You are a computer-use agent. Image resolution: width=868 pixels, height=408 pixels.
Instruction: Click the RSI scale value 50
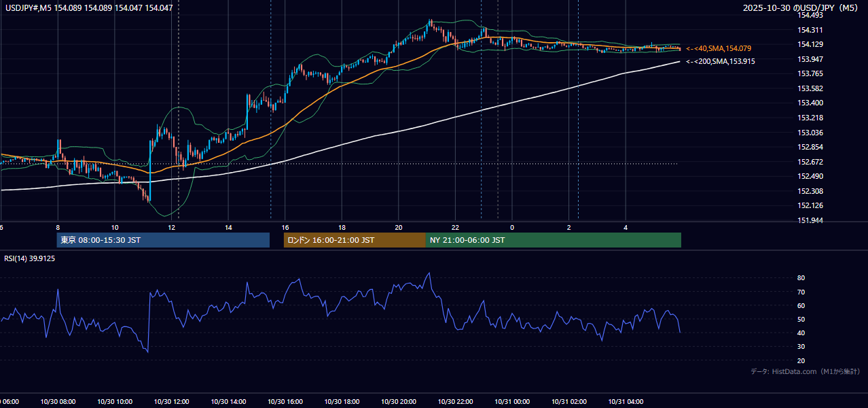[x=801, y=319]
